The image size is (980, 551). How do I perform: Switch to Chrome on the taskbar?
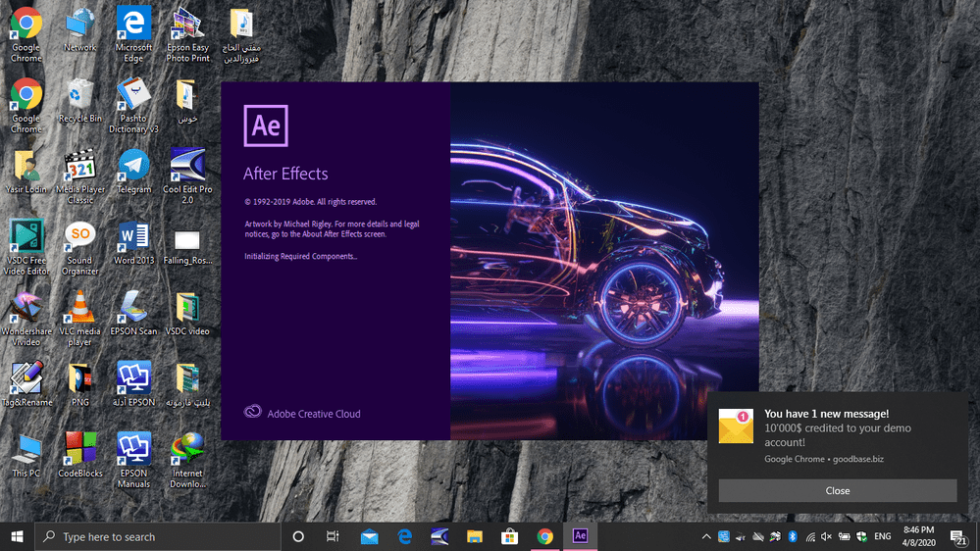tap(545, 536)
